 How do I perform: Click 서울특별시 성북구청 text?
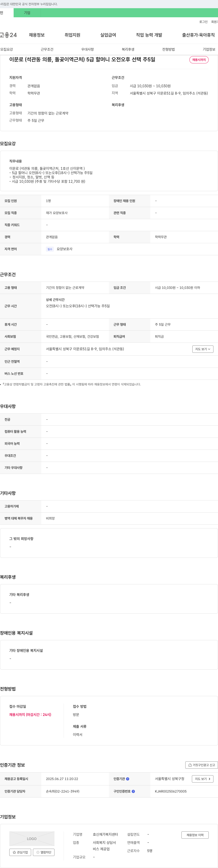point(170,779)
